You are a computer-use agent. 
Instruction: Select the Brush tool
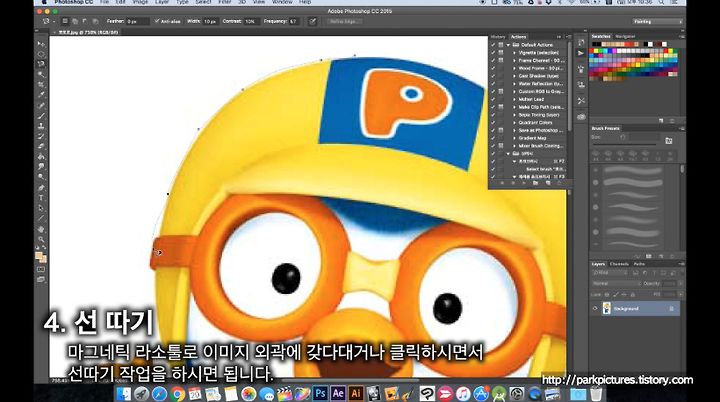(41, 116)
